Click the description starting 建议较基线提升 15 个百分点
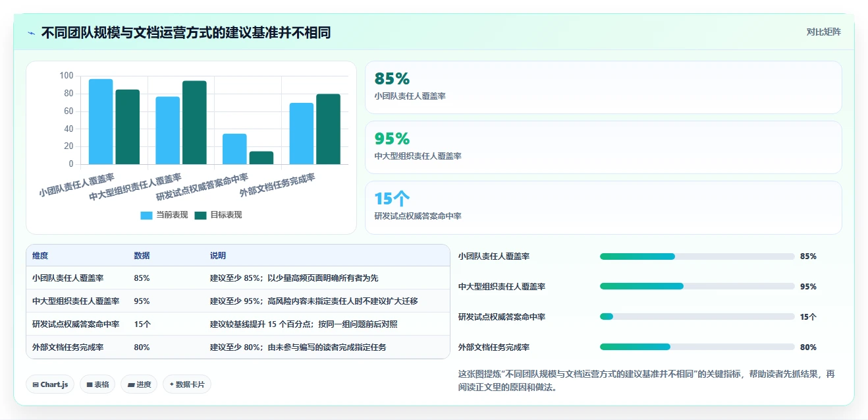868x420 pixels. click(304, 324)
